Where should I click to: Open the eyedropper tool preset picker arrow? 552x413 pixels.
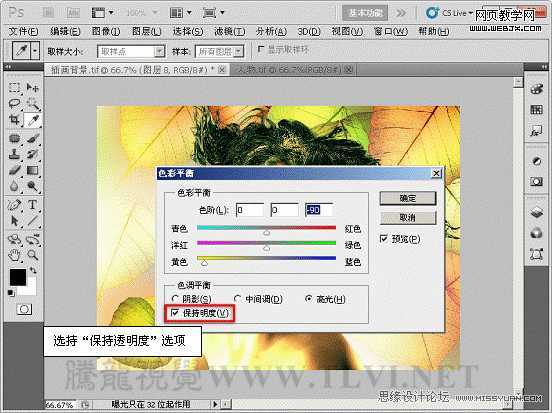pos(35,51)
